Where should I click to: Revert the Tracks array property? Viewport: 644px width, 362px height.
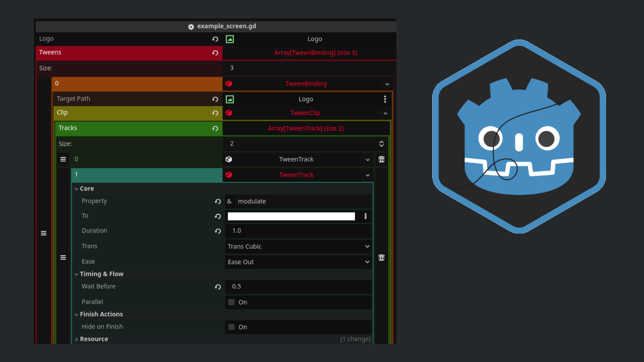[215, 129]
